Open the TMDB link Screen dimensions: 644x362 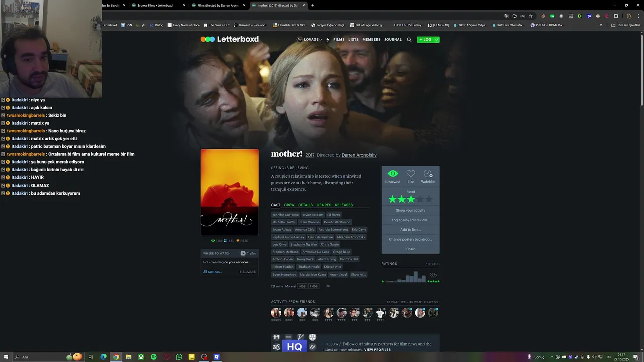click(314, 286)
